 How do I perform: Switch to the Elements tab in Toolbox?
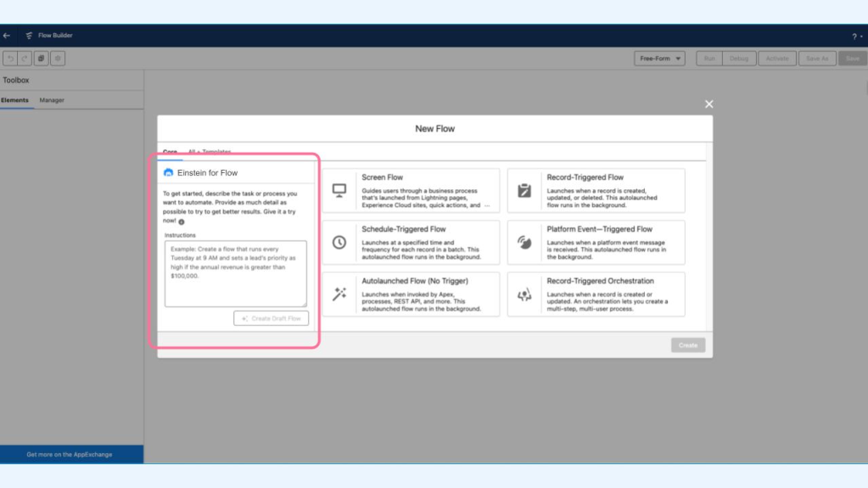pos(14,100)
